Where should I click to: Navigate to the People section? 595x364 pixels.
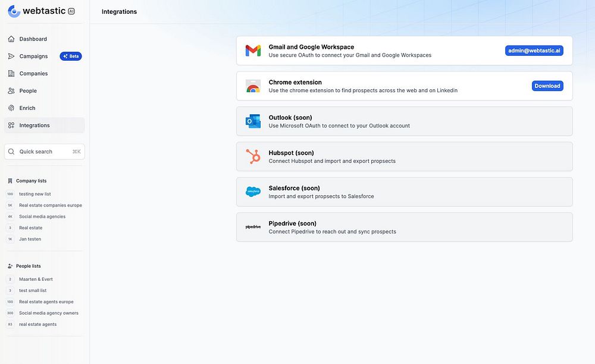[x=45, y=90]
